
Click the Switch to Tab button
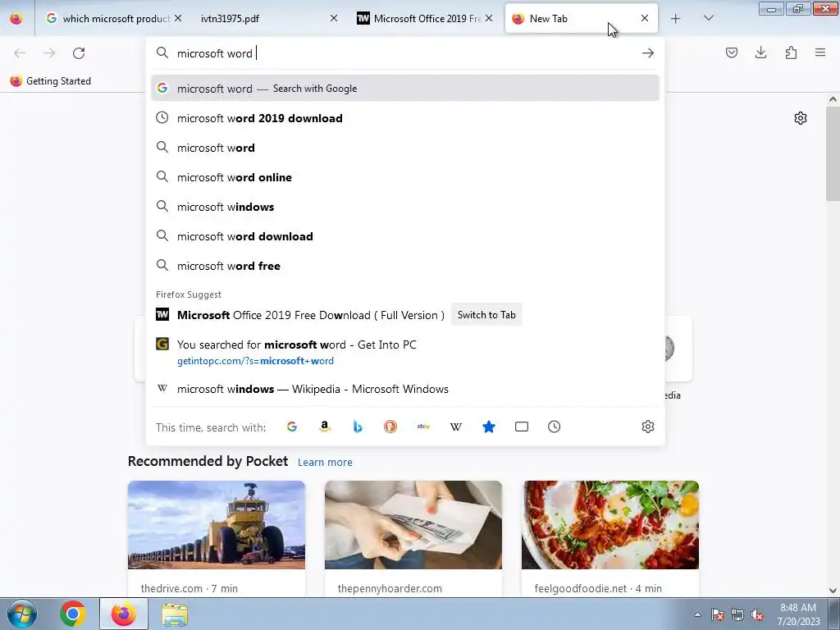click(486, 315)
